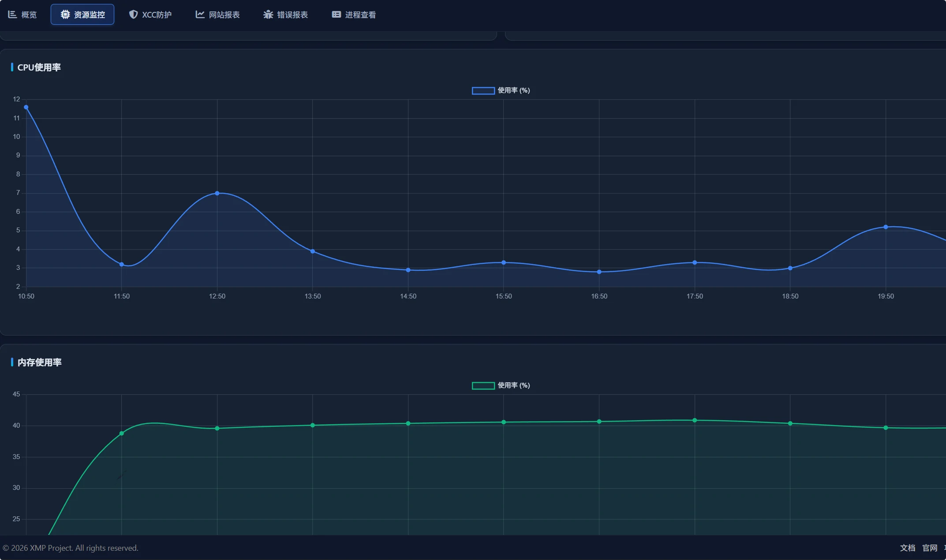This screenshot has height=560, width=946.
Task: Toggle CPU chart 使用率 legend label
Action: pyautogui.click(x=514, y=90)
